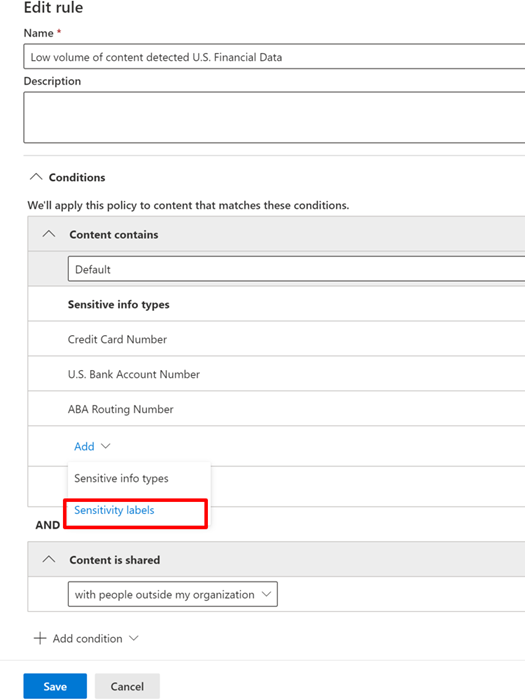This screenshot has height=700, width=525.
Task: Click the Conditions section heading
Action: pyautogui.click(x=77, y=177)
